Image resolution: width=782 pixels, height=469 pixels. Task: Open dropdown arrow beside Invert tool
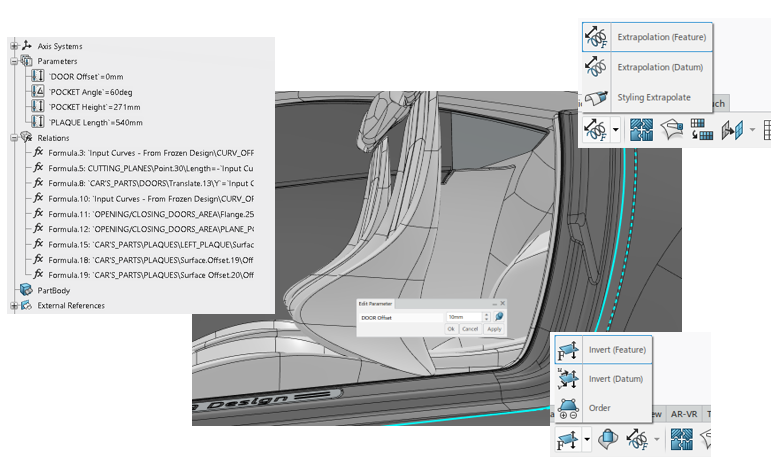(586, 438)
